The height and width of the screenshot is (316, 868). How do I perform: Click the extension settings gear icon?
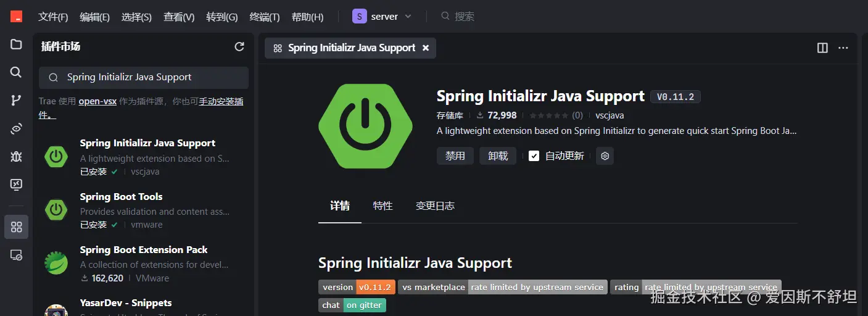(605, 156)
